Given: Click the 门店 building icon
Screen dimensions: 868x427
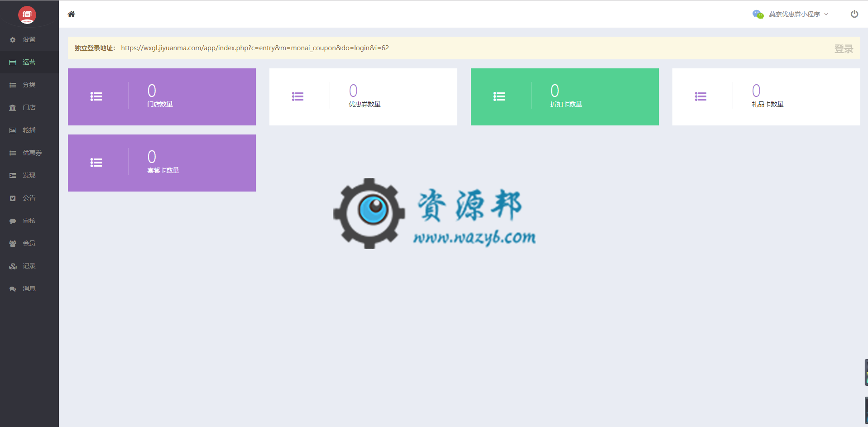Looking at the screenshot, I should [13, 108].
